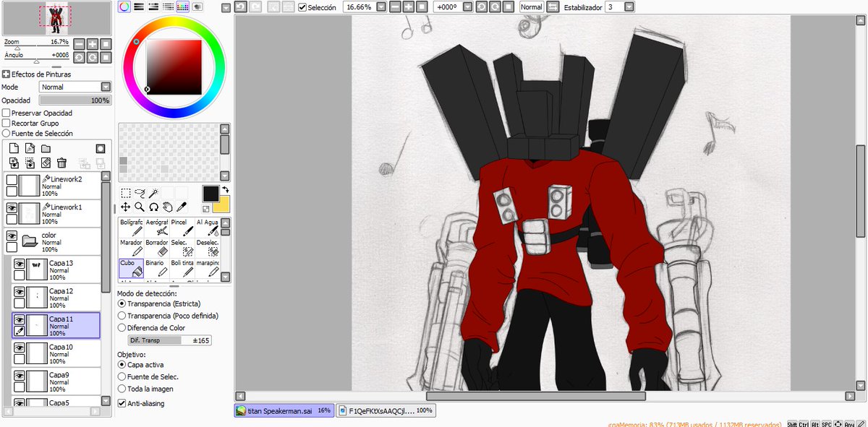Pick the eyedropper color picker tool

[182, 207]
